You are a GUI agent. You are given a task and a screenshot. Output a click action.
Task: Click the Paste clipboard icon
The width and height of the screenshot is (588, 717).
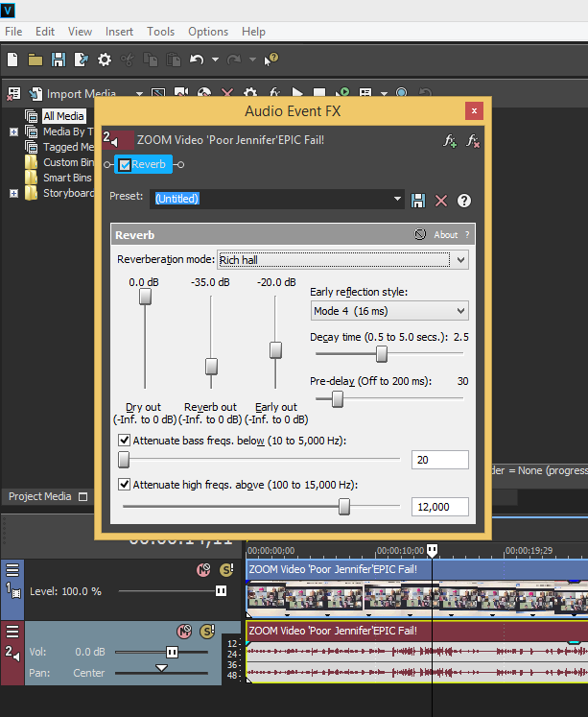coord(174,60)
